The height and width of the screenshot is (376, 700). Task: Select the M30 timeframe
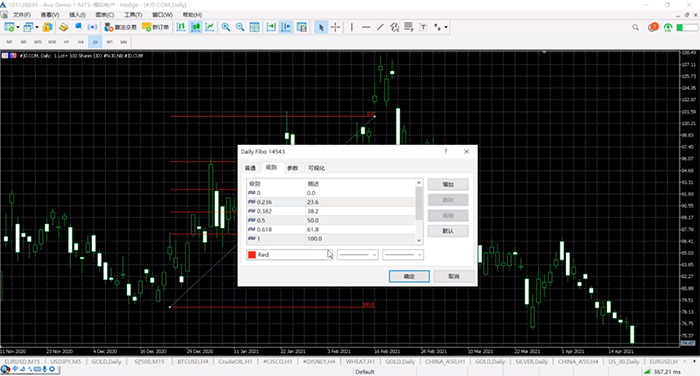[x=52, y=42]
